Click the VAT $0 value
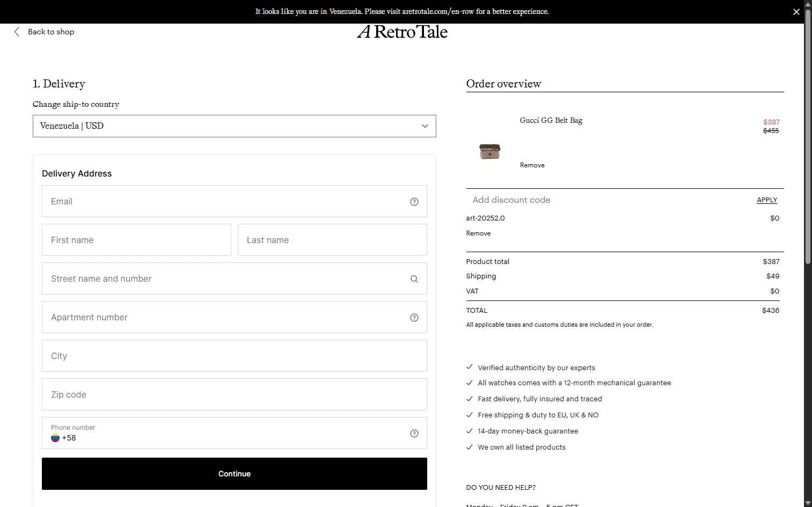812x507 pixels. point(775,291)
